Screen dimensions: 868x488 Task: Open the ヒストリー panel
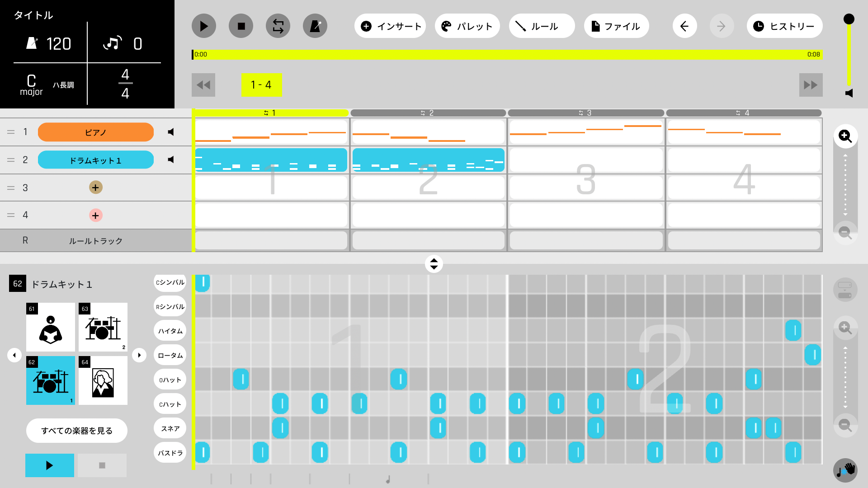(x=784, y=26)
